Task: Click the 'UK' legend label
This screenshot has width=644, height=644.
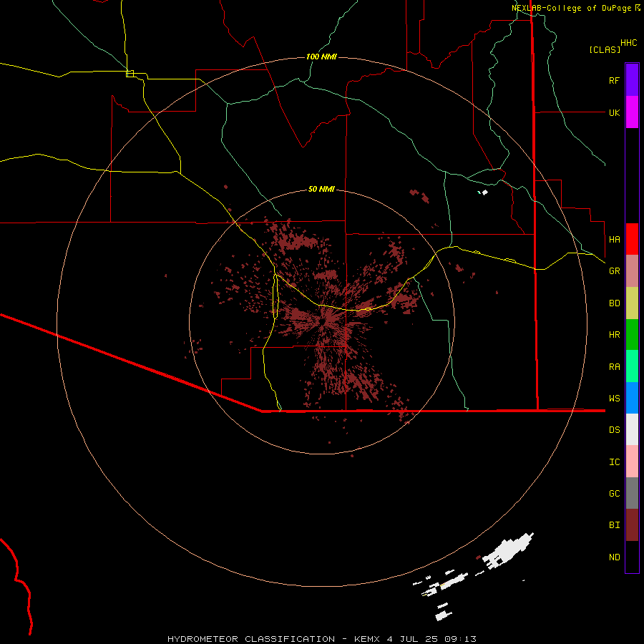Action: pyautogui.click(x=614, y=112)
